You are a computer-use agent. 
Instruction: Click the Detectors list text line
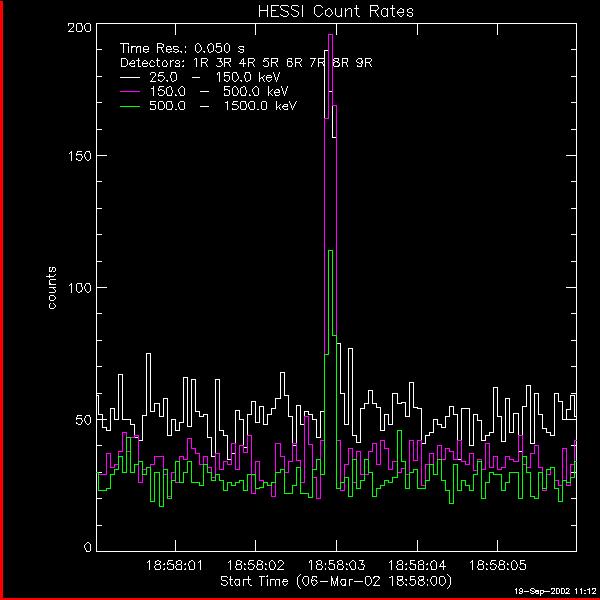pos(246,63)
